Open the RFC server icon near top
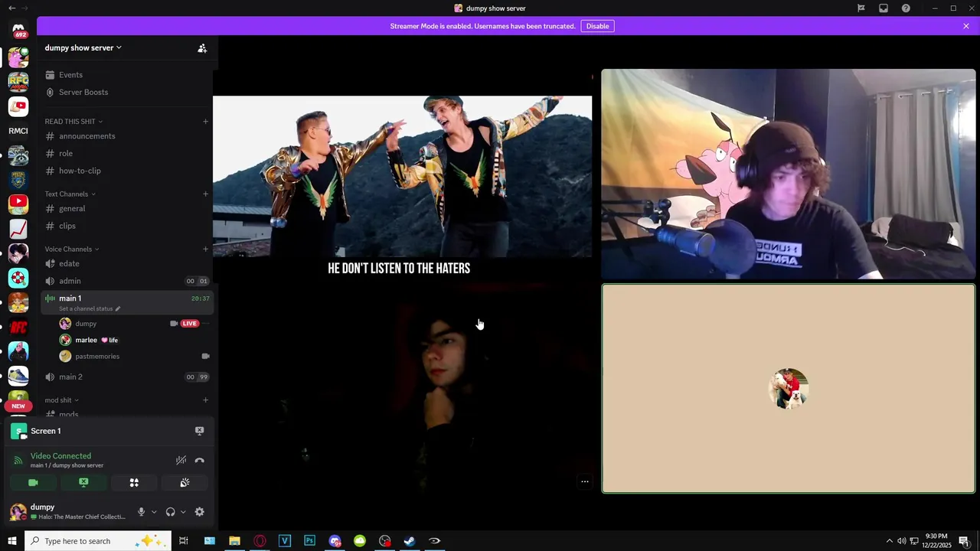The width and height of the screenshot is (980, 551). (18, 81)
